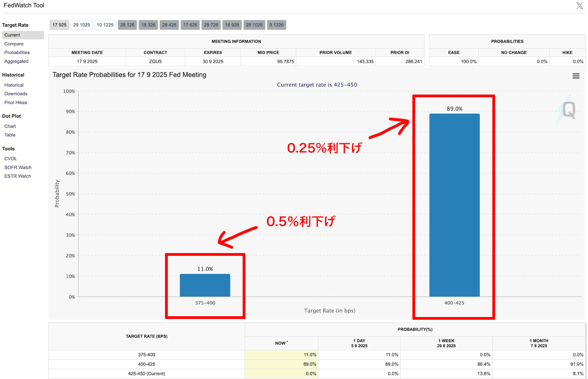This screenshot has height=379, width=588.
Task: Click the 400-425 blue probability bar
Action: pyautogui.click(x=454, y=205)
